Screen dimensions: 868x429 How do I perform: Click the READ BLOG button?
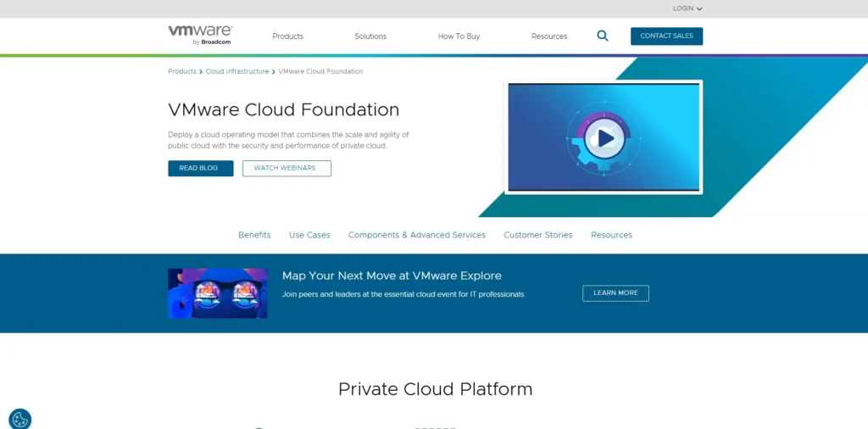pyautogui.click(x=200, y=168)
